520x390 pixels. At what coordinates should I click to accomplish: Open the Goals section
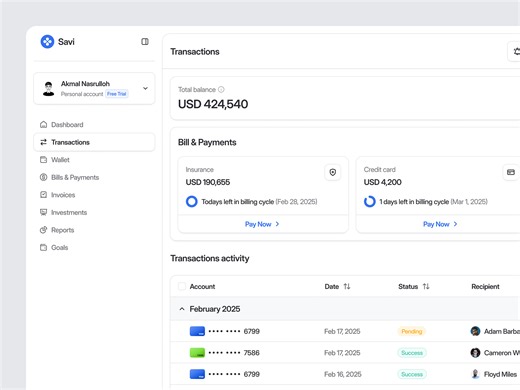94,248
